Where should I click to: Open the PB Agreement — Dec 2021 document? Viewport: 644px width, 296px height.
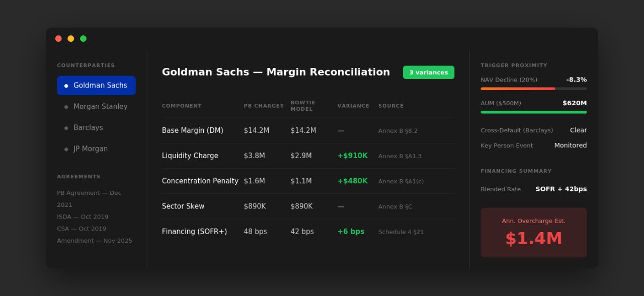pos(89,198)
